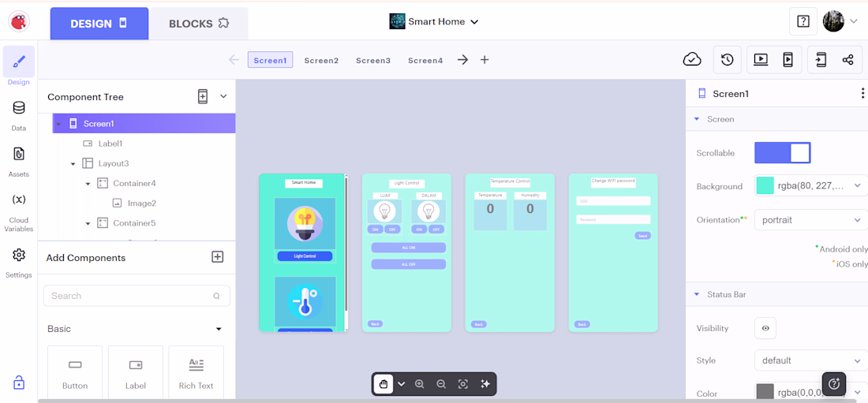The image size is (868, 403).
Task: Preview app on web monitor icon
Action: (761, 59)
